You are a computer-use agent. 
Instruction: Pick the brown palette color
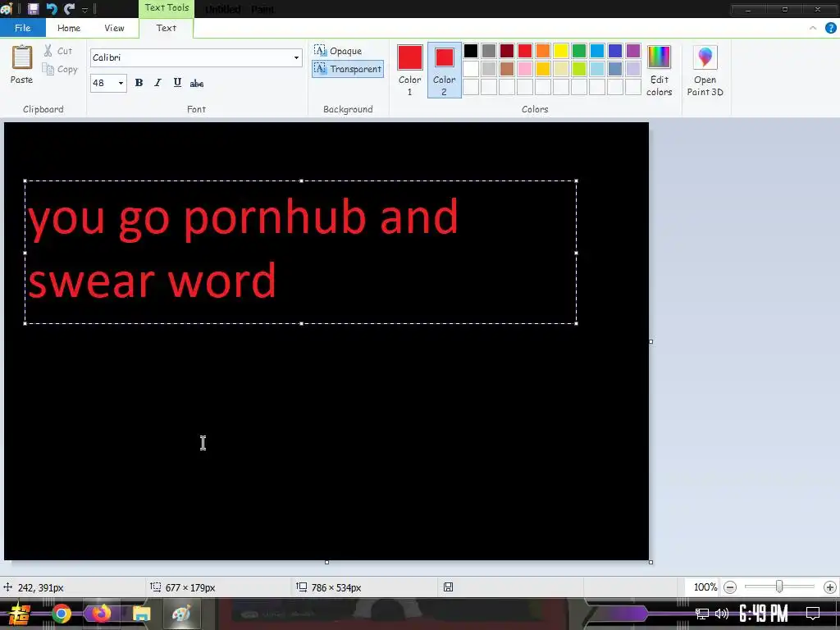point(507,69)
